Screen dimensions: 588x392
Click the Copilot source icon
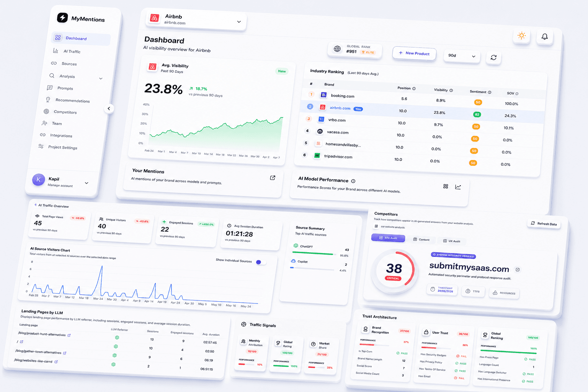[293, 261]
